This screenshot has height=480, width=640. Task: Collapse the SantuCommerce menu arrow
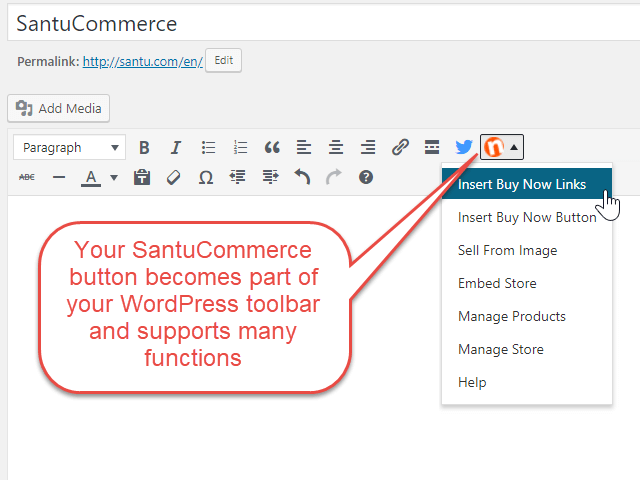(x=514, y=147)
